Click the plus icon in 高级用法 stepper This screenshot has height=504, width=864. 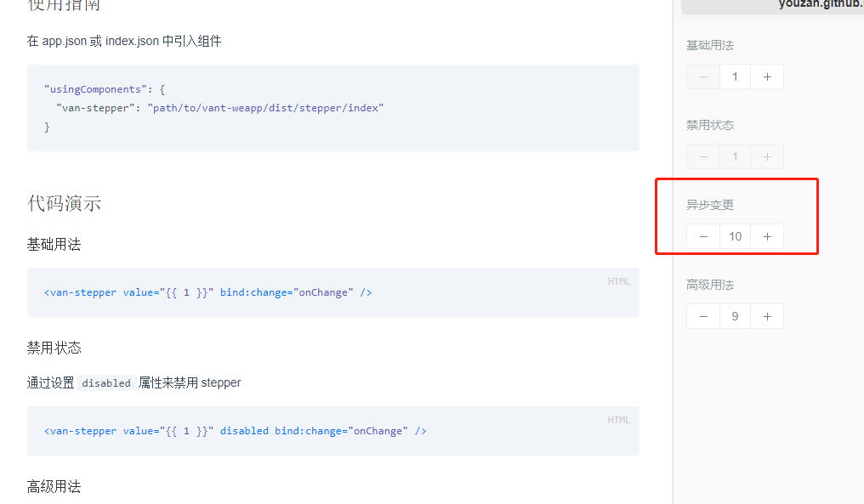pos(767,315)
